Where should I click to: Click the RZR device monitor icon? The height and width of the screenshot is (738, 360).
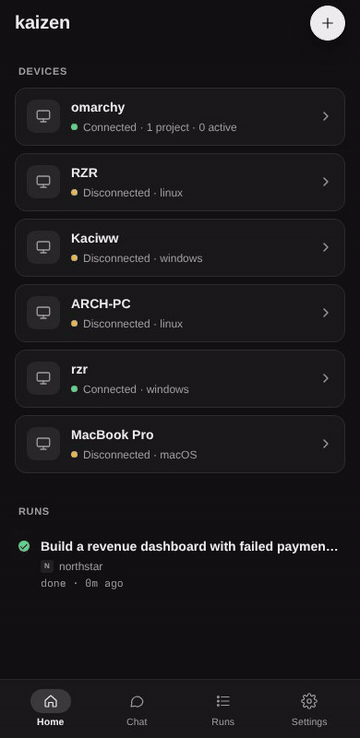click(43, 182)
